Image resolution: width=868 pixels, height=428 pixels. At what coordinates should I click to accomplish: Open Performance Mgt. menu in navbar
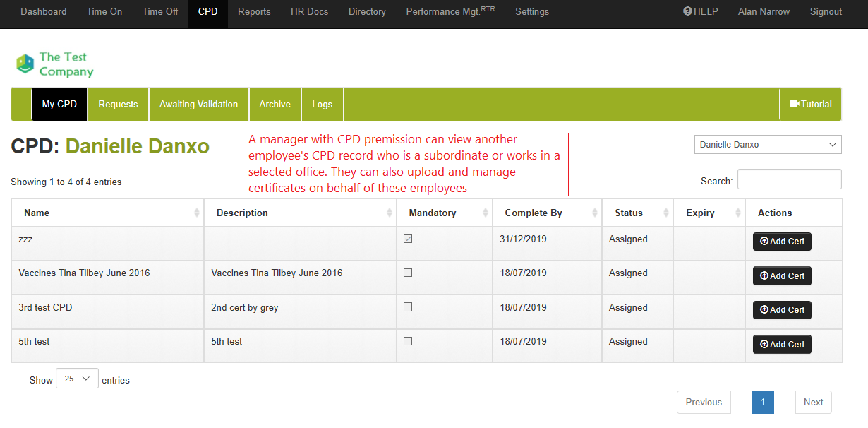(x=450, y=11)
